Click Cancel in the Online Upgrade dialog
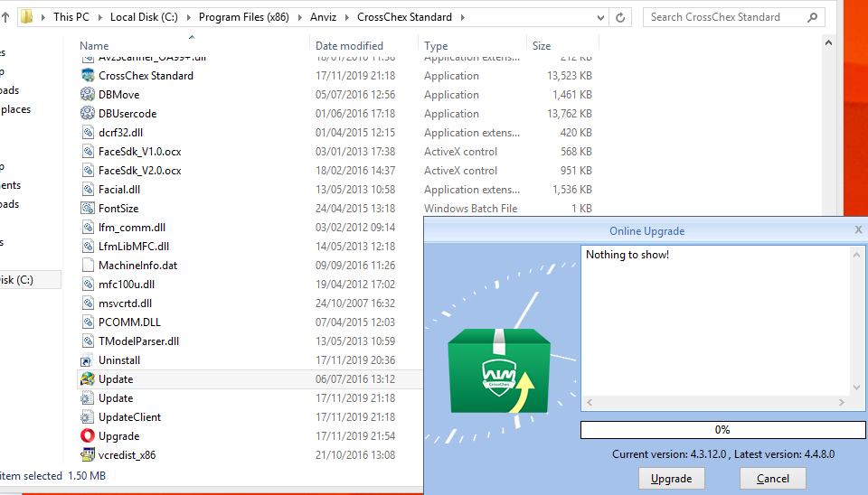The width and height of the screenshot is (868, 495). coord(773,479)
